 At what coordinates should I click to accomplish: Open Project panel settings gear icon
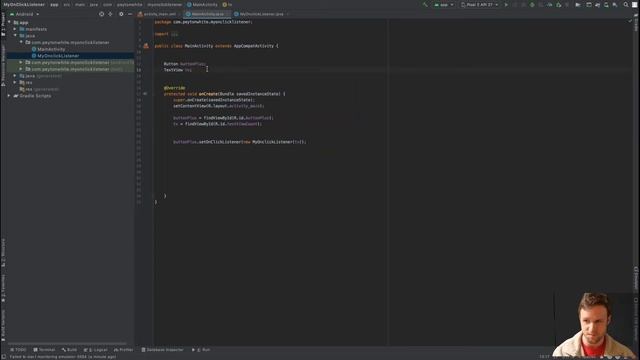pos(121,14)
